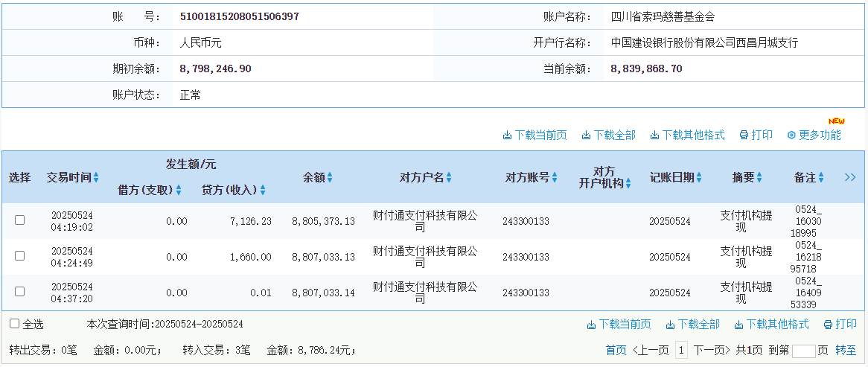Click top 下载其他格式 link text

click(694, 135)
